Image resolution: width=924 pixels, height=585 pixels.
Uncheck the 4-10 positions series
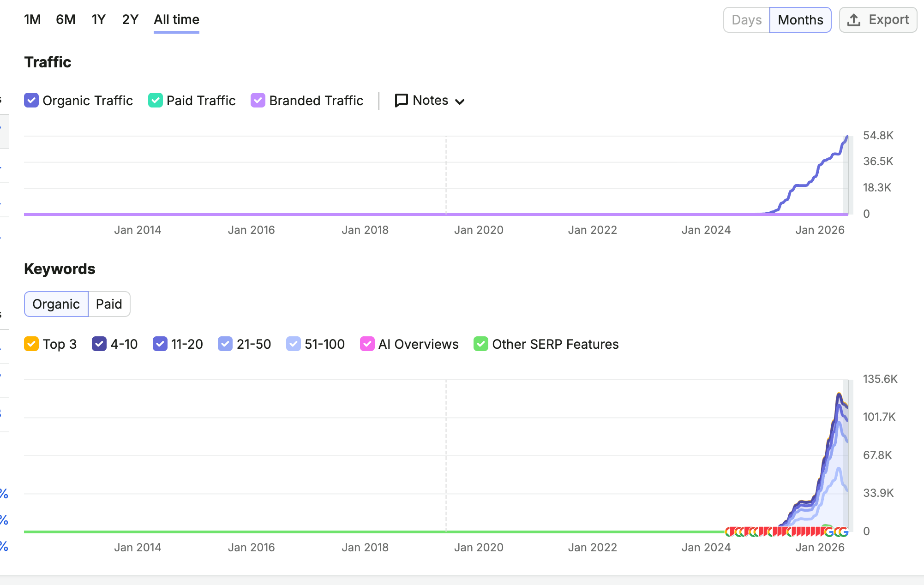pos(99,344)
